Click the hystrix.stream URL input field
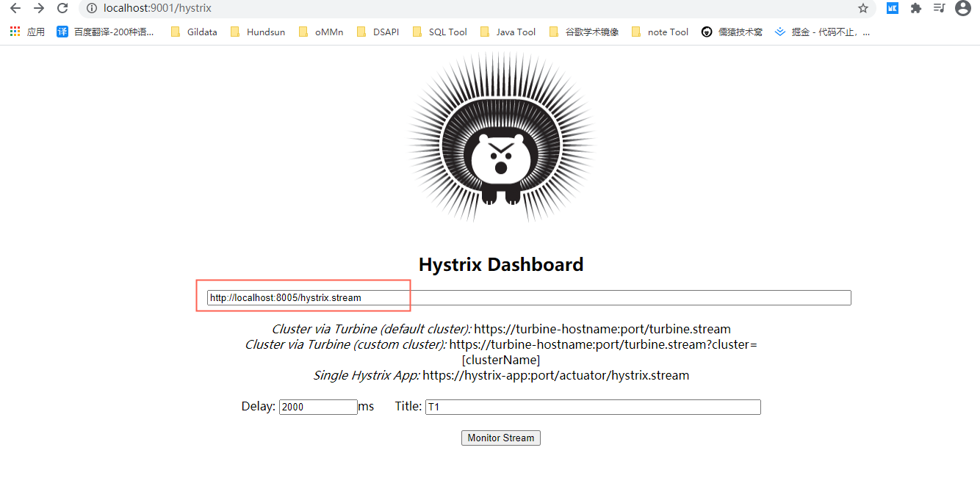Viewport: 980px width, 500px height. pos(529,298)
